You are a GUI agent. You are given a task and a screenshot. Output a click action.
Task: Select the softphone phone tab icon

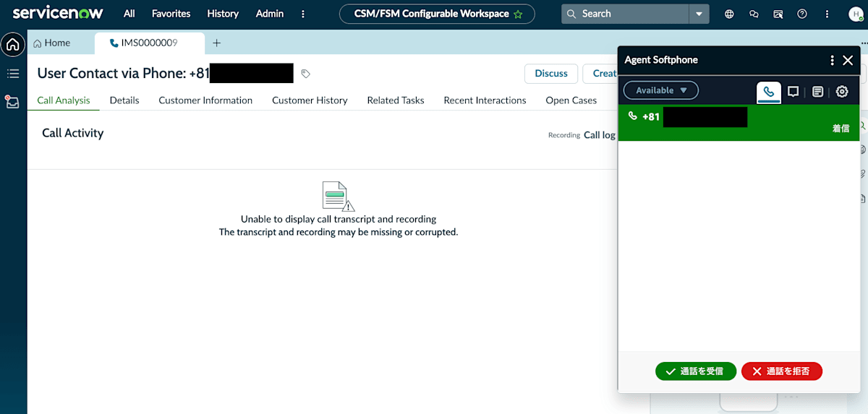[769, 92]
